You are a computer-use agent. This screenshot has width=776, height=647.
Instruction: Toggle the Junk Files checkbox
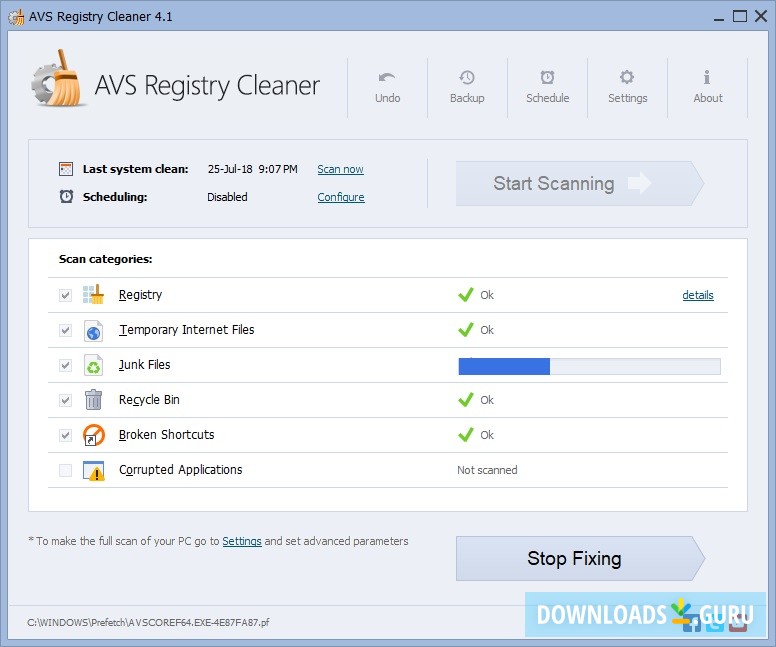(x=65, y=365)
